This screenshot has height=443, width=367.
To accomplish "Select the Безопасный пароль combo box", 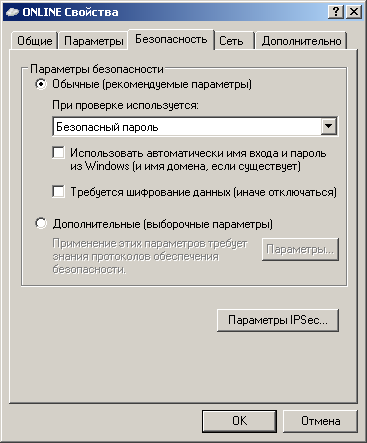I will (x=195, y=126).
